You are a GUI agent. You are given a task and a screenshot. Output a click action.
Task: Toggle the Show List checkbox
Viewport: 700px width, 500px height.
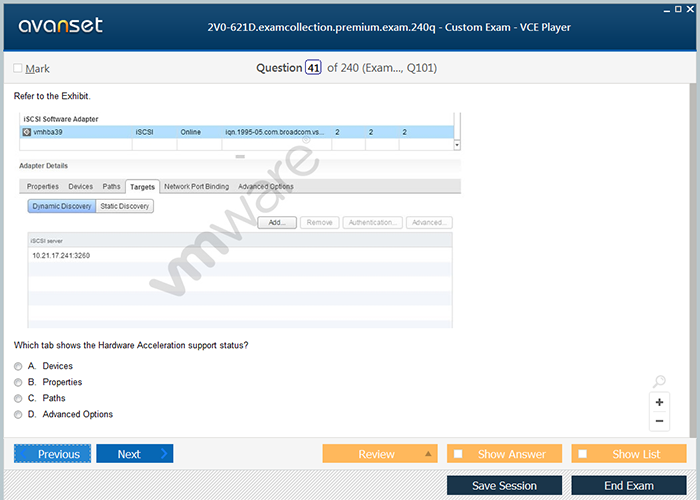582,454
